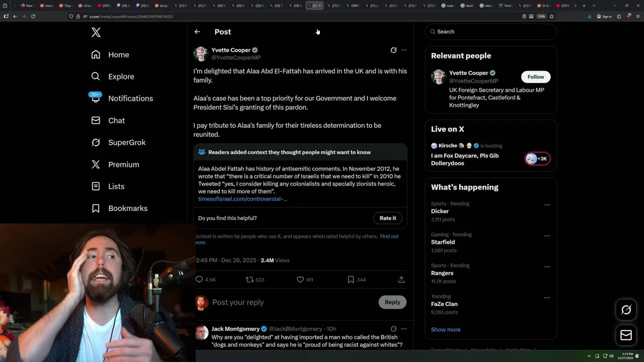Open the FaZe Clan trending topic
The height and width of the screenshot is (362, 644).
444,304
